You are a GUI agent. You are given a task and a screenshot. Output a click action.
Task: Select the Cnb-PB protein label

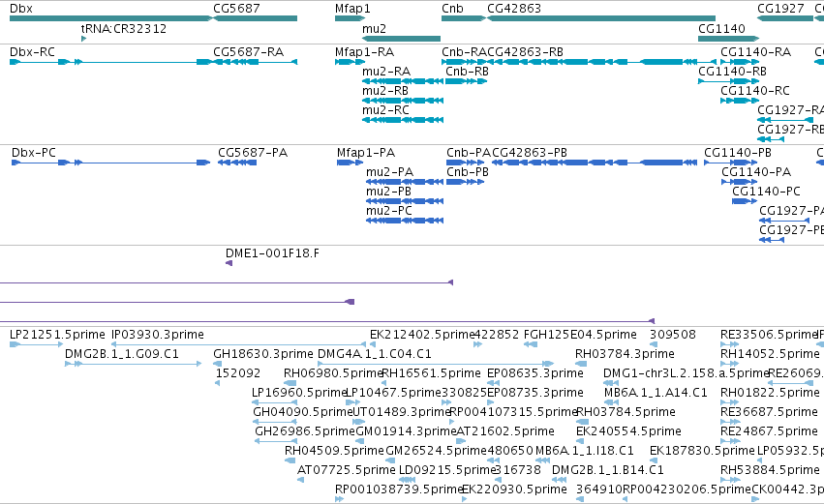[468, 172]
